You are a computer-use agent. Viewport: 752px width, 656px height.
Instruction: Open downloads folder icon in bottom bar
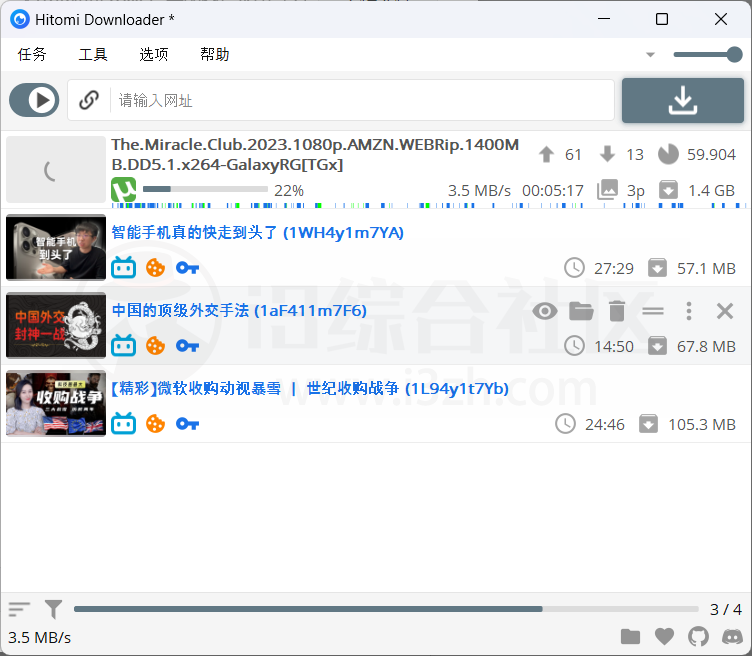(x=630, y=637)
